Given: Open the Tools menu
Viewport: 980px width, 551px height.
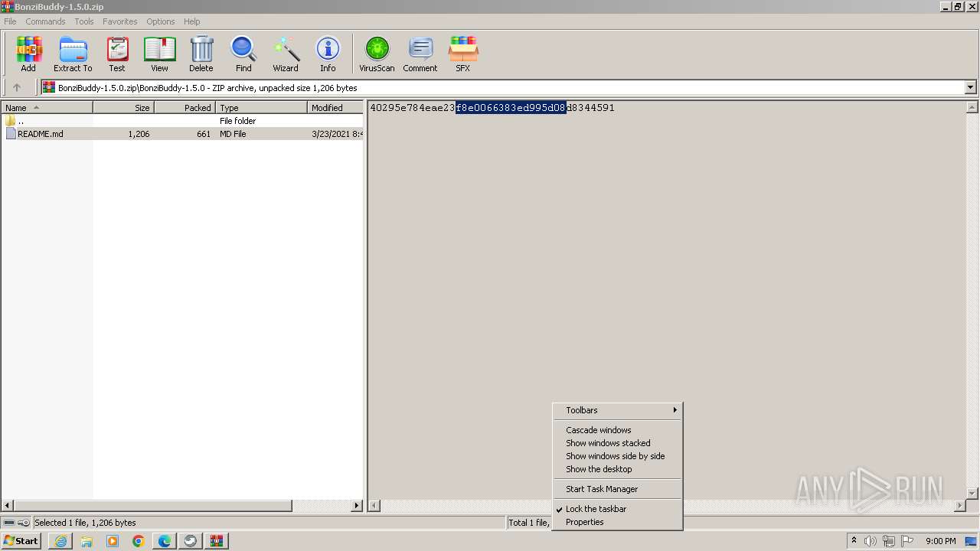Looking at the screenshot, I should (84, 21).
